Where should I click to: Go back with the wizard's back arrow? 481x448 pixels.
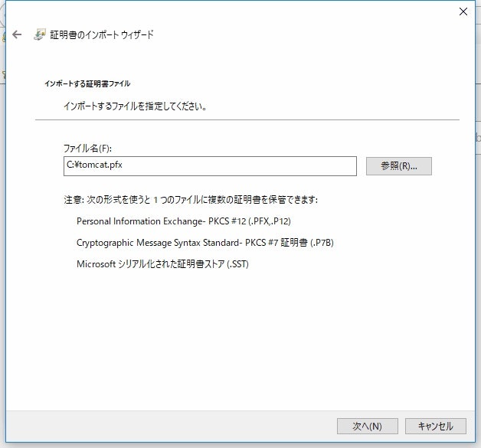click(x=17, y=34)
